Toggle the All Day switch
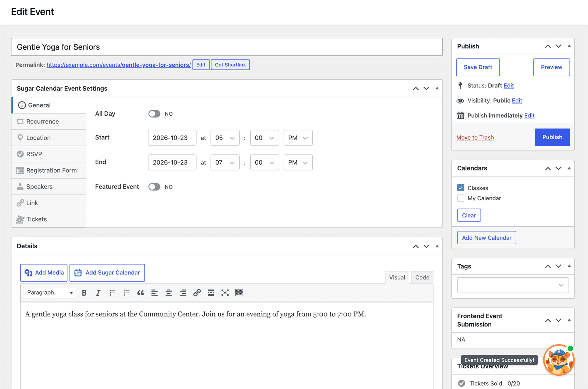This screenshot has width=588, height=389. tap(154, 114)
